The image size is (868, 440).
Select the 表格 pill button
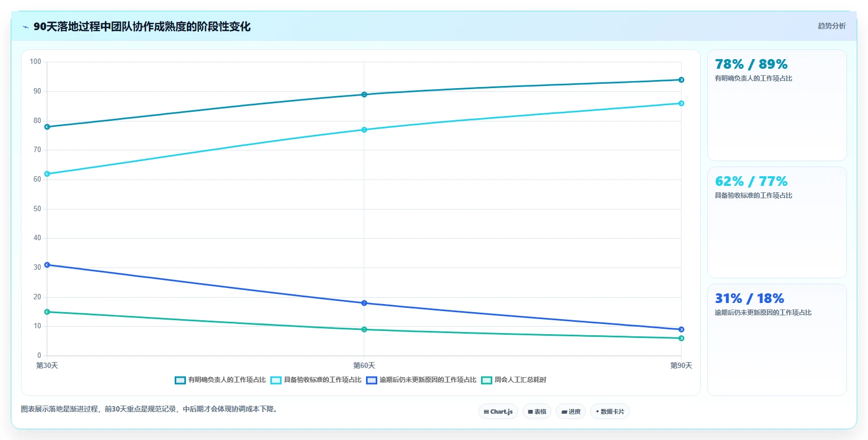point(537,412)
